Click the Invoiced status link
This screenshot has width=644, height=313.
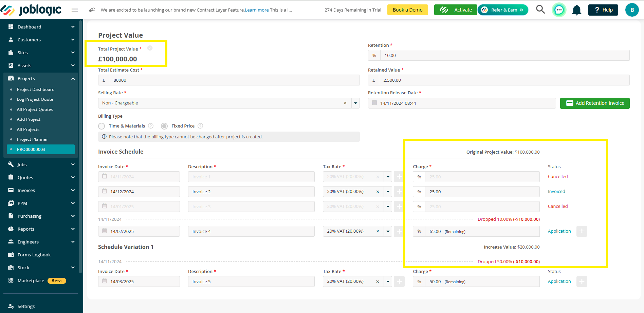pyautogui.click(x=556, y=191)
